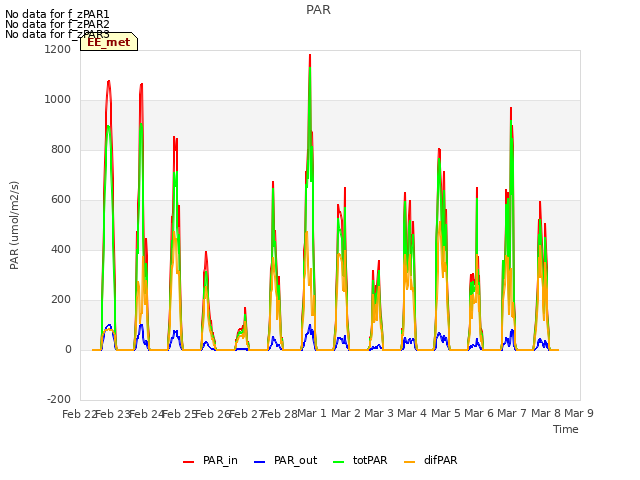Screen dimensions: 640x480
Task: Click the PAR chart title
Action: click(318, 10)
